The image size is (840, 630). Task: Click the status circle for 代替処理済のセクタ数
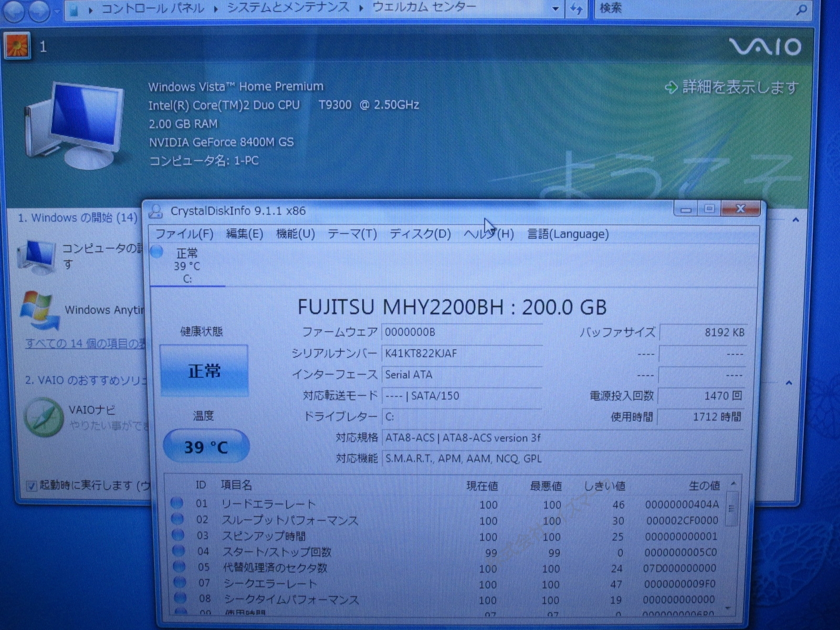178,566
